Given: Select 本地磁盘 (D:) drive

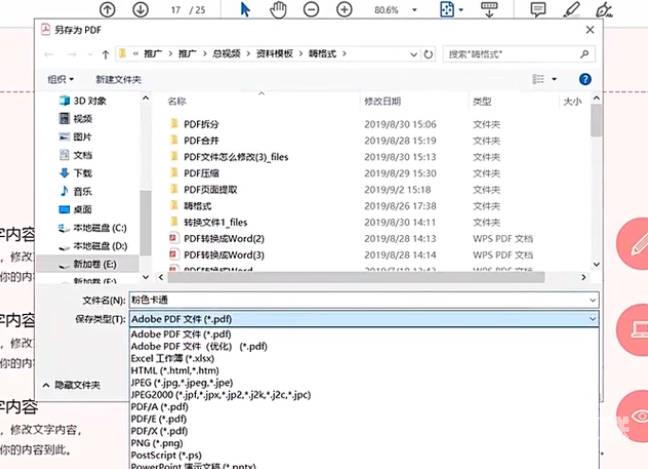Looking at the screenshot, I should pos(93,246).
